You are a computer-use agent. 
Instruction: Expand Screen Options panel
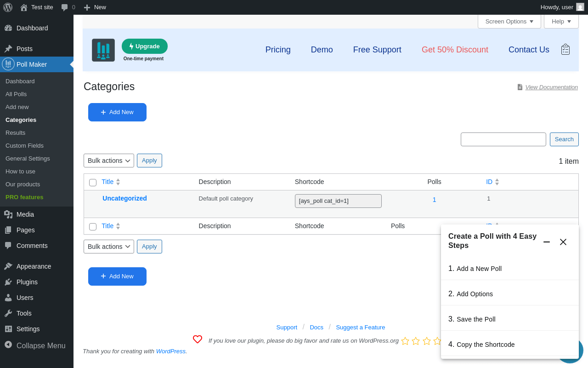509,21
